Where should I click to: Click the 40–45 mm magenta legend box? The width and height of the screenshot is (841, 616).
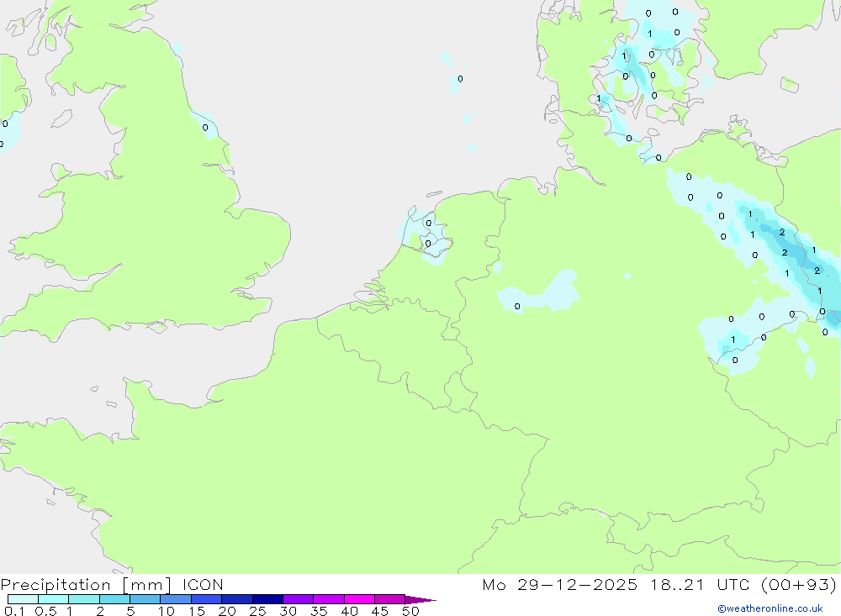359,599
